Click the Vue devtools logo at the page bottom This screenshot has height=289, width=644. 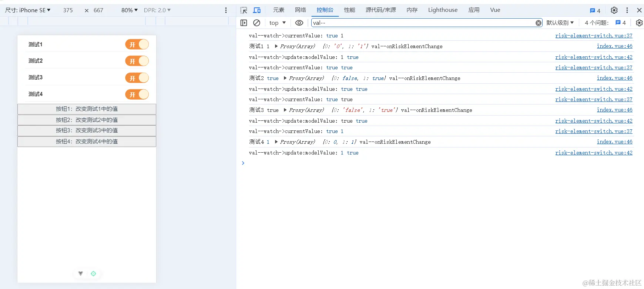pyautogui.click(x=80, y=274)
